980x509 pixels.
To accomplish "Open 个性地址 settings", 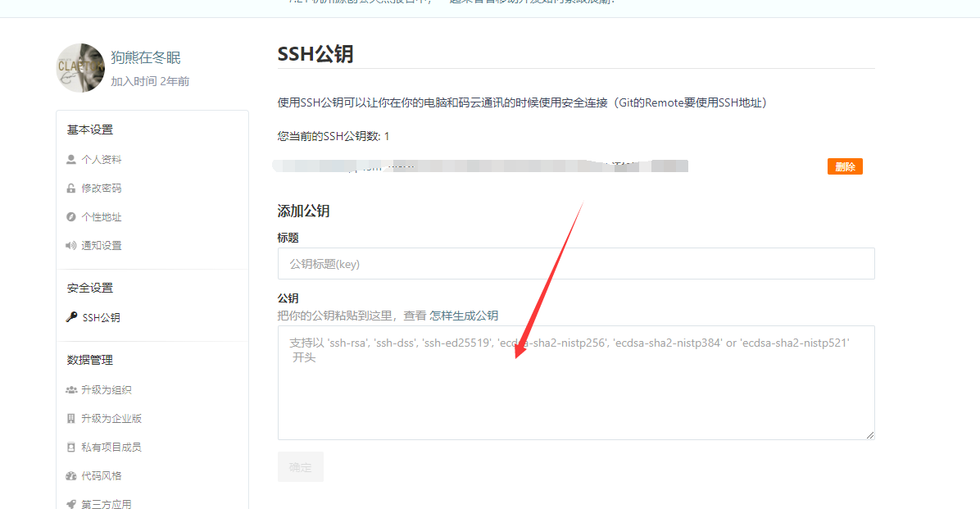I will (x=102, y=217).
